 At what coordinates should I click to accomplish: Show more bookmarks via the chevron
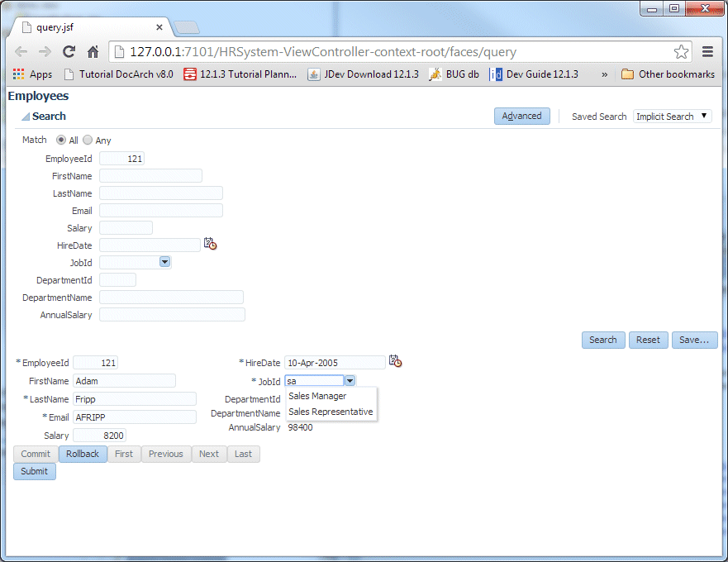pos(605,74)
